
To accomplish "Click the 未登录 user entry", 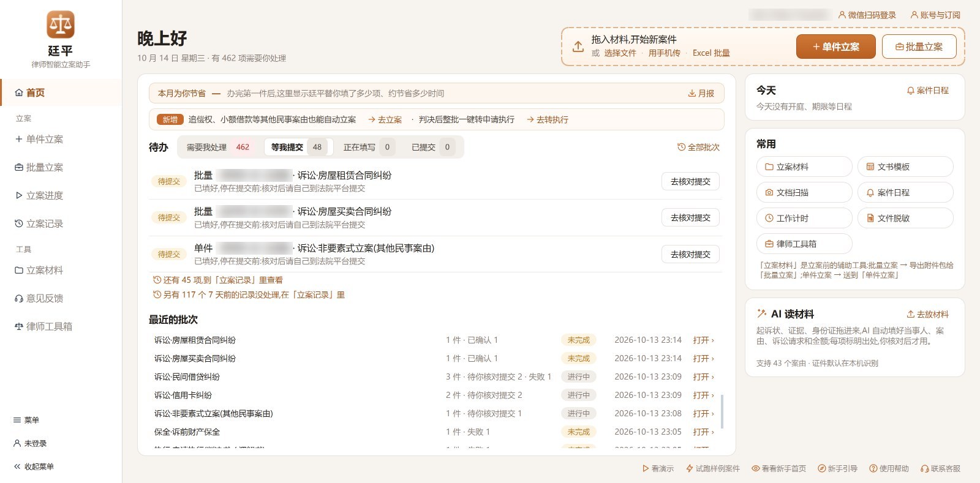I will [30, 443].
